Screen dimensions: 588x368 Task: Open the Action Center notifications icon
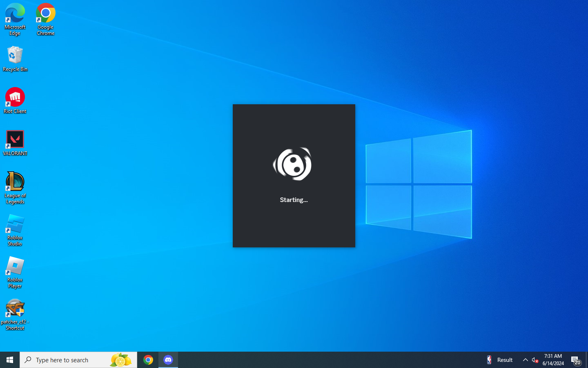[x=576, y=360]
